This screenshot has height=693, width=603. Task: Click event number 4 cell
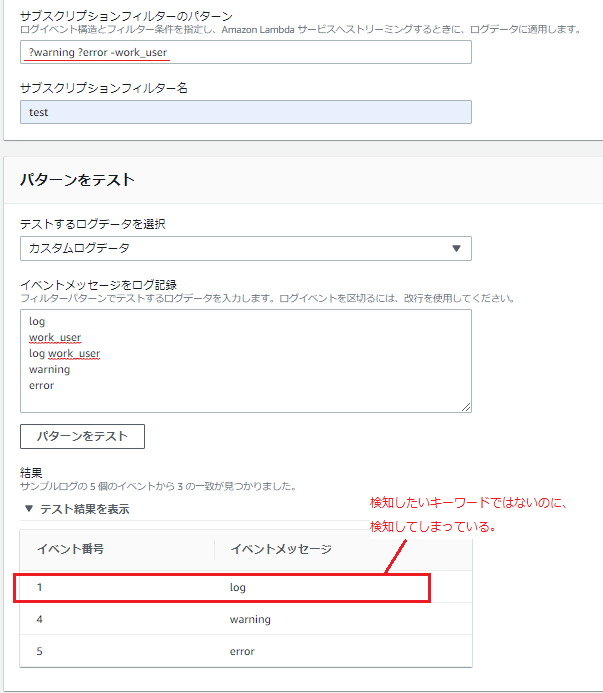(x=39, y=619)
